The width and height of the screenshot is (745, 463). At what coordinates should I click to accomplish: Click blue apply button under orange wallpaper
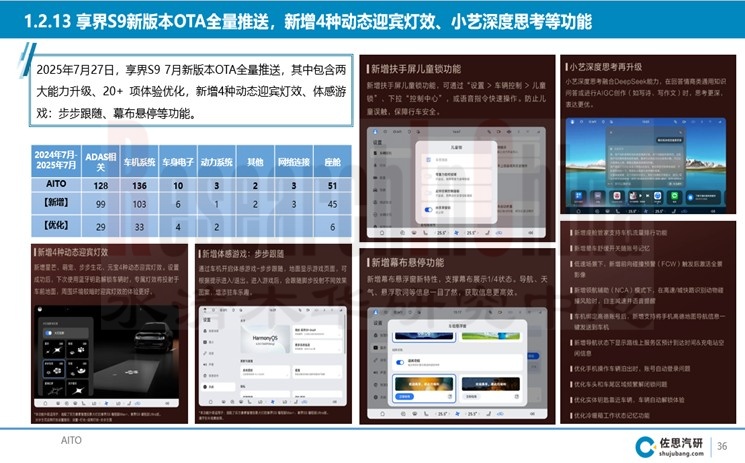pos(405,396)
